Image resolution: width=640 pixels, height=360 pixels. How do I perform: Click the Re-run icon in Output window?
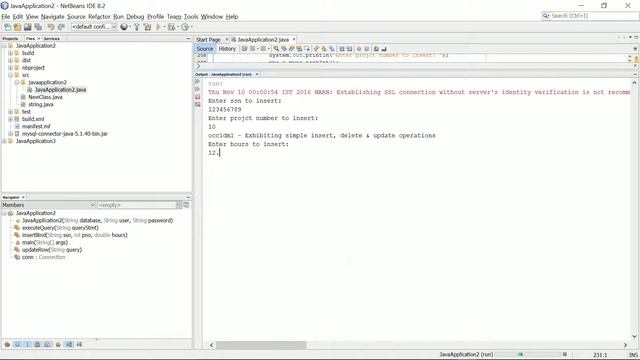pyautogui.click(x=198, y=82)
